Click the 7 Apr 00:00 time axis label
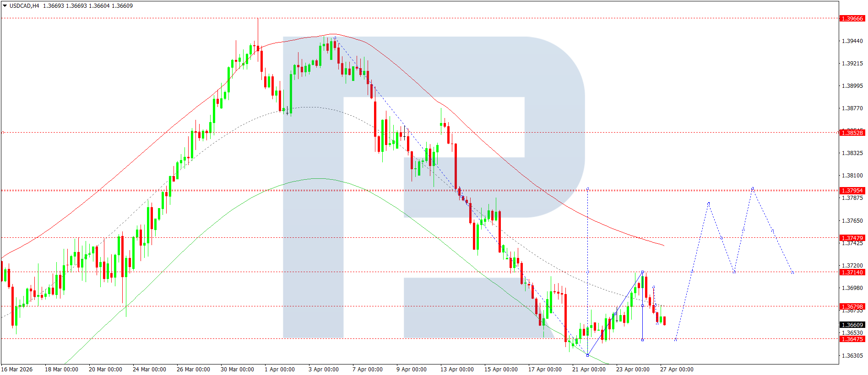868x375 pixels. pyautogui.click(x=367, y=370)
